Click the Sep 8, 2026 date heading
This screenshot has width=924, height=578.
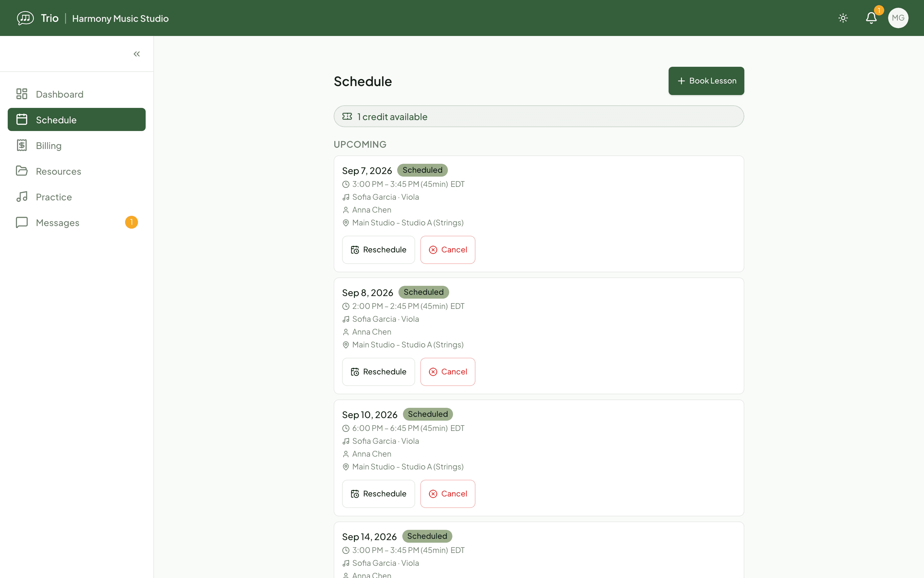tap(368, 293)
